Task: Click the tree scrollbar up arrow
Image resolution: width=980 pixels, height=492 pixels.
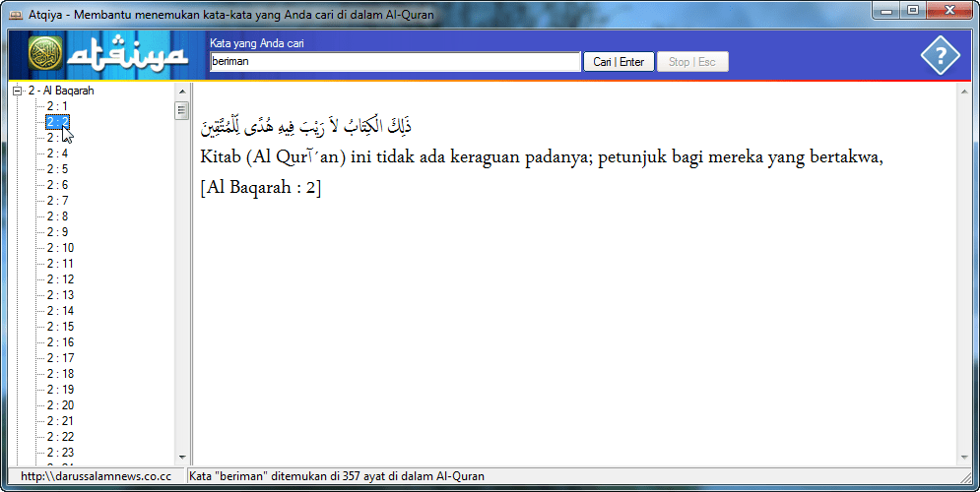Action: pos(181,91)
